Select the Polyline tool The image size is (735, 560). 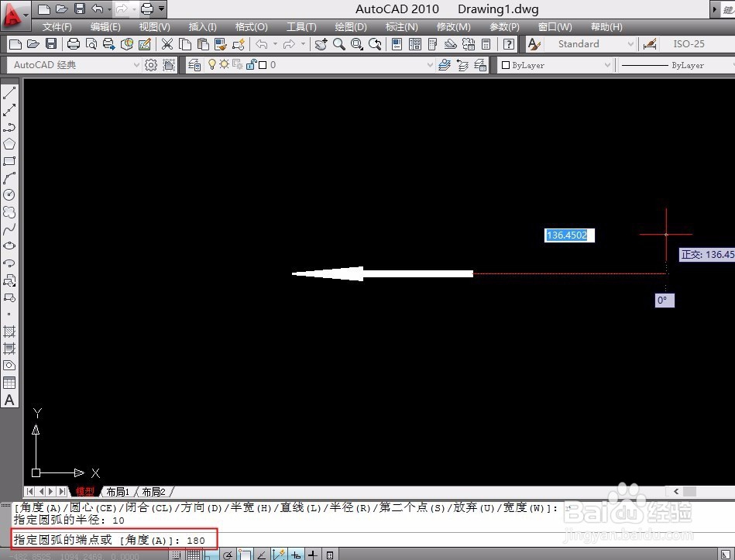[9, 128]
